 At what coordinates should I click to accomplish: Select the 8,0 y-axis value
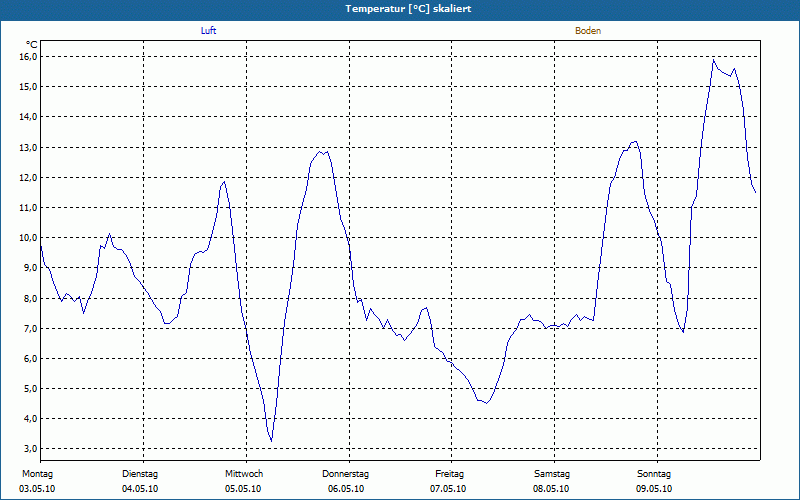click(x=31, y=298)
